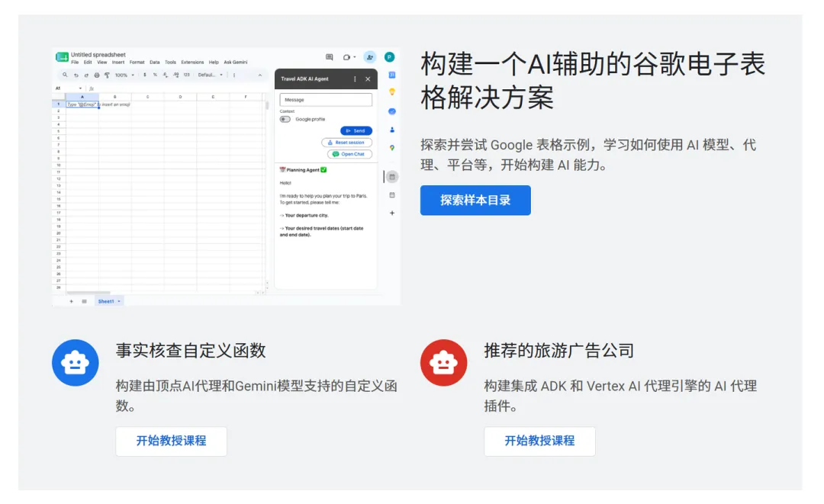Select the Sheet1 tab
Image resolution: width=824 pixels, height=504 pixels.
[x=109, y=301]
